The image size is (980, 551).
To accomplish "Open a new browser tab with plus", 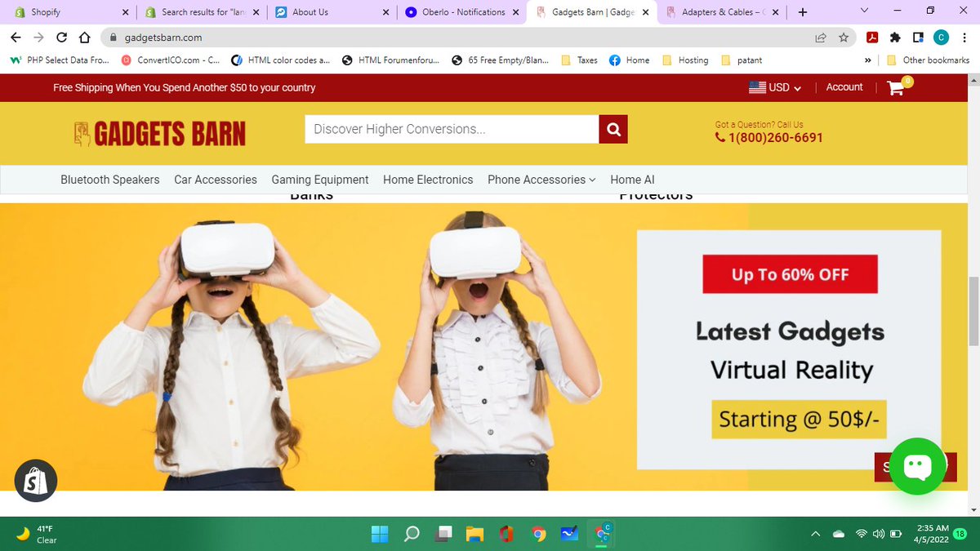I will [803, 12].
